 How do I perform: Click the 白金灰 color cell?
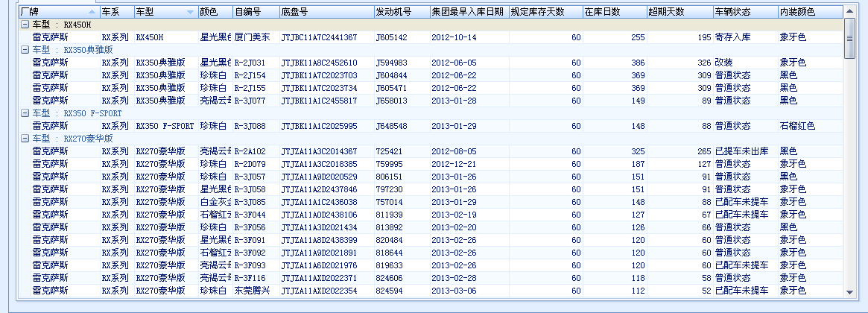pos(216,202)
